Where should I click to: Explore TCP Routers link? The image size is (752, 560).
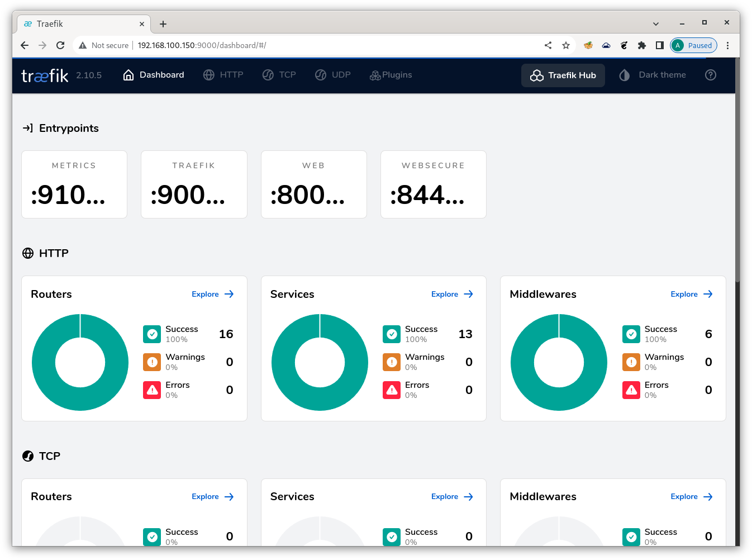(213, 497)
